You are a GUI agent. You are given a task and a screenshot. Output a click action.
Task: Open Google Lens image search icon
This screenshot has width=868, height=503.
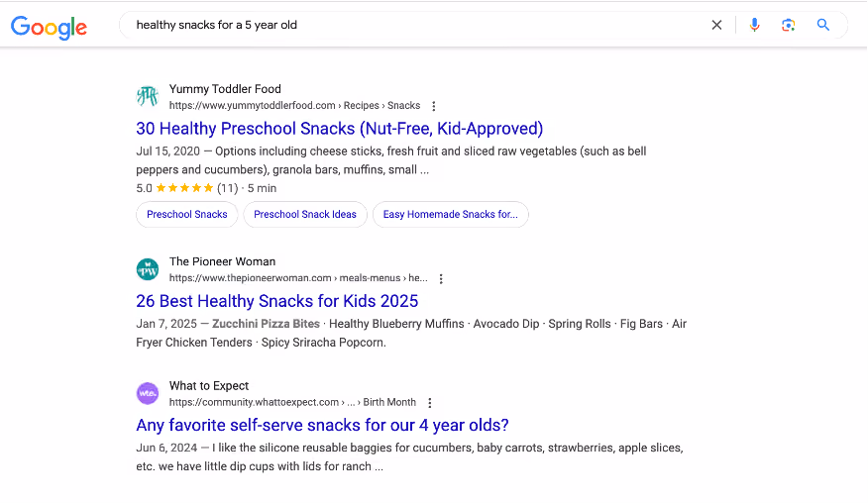(789, 25)
